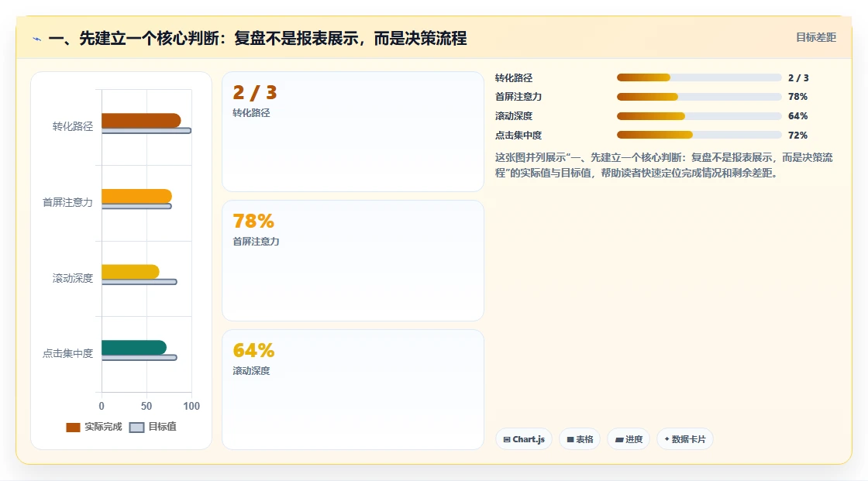Click the 转化路径 chart axis label
The height and width of the screenshot is (481, 868).
click(73, 126)
